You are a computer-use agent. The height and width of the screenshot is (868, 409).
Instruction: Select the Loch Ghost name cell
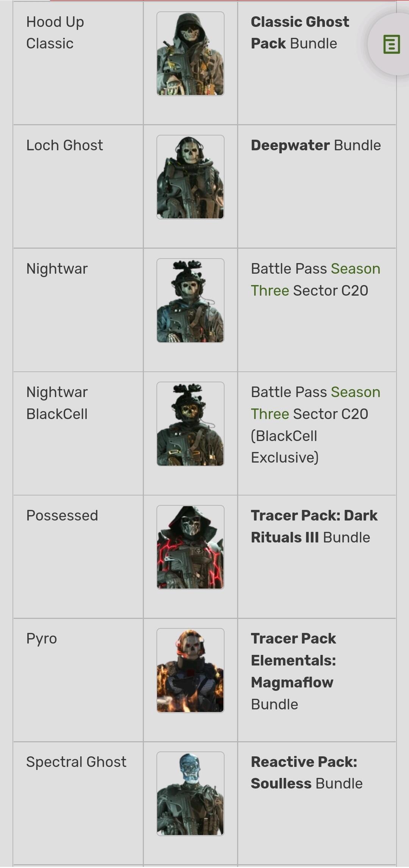click(64, 145)
